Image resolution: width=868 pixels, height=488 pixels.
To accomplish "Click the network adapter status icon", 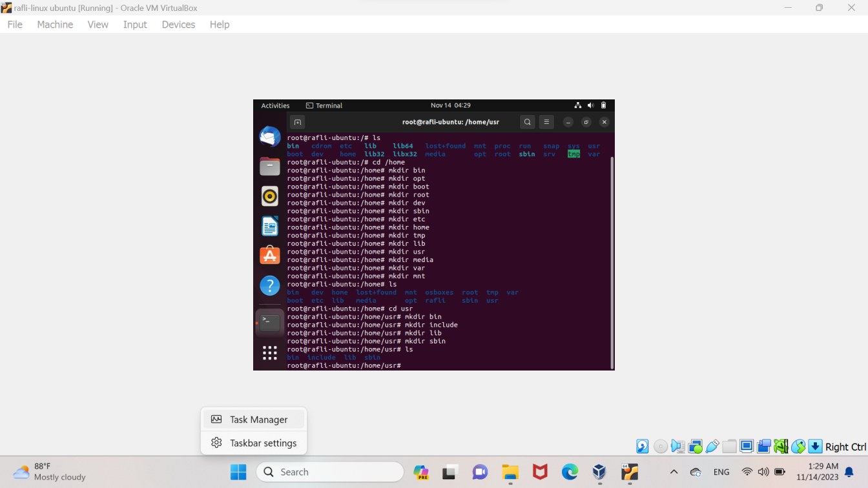I will (695, 446).
